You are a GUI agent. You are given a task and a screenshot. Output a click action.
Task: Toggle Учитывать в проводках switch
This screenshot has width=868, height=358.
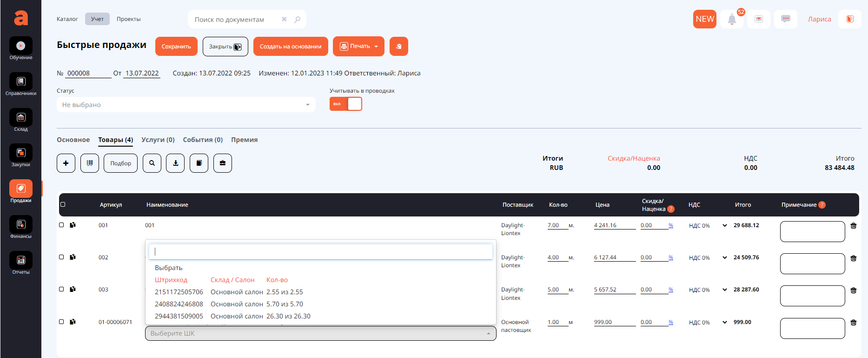tap(345, 104)
